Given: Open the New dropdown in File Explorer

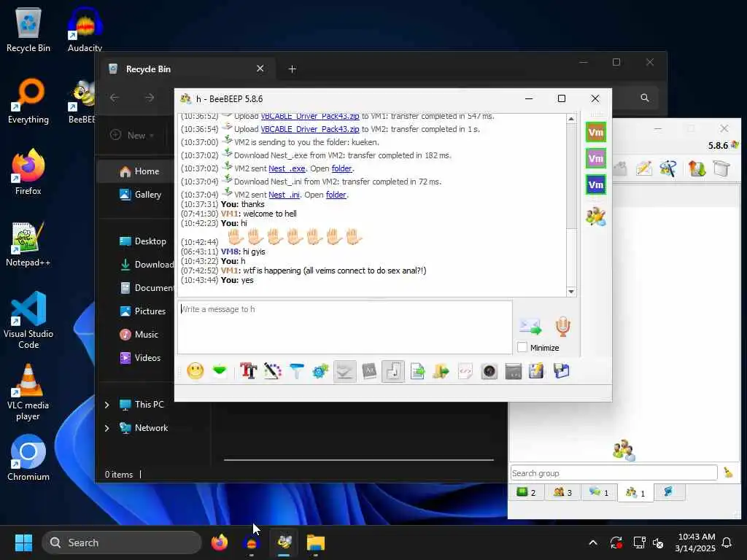Looking at the screenshot, I should point(132,135).
